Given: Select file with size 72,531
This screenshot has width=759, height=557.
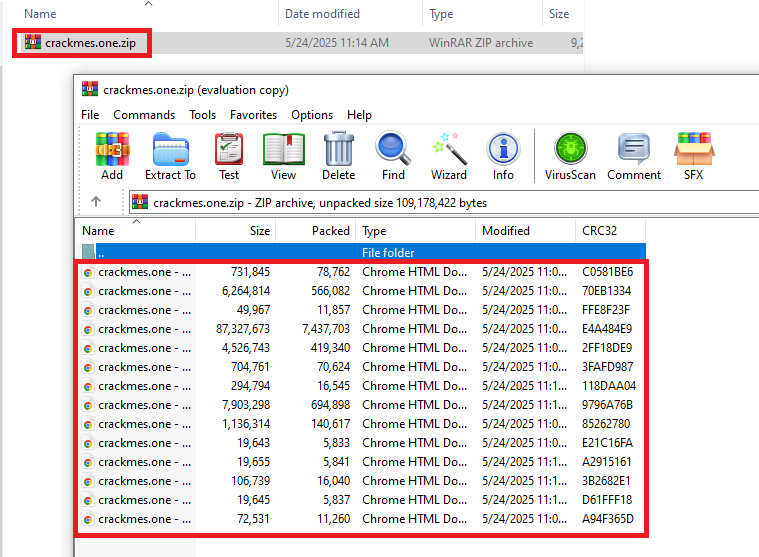Looking at the screenshot, I should pyautogui.click(x=361, y=519).
